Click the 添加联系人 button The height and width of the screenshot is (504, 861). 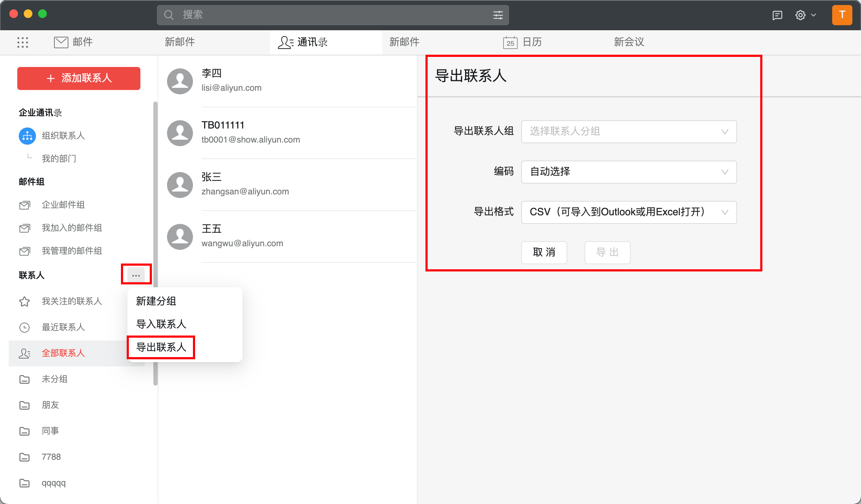tap(78, 78)
